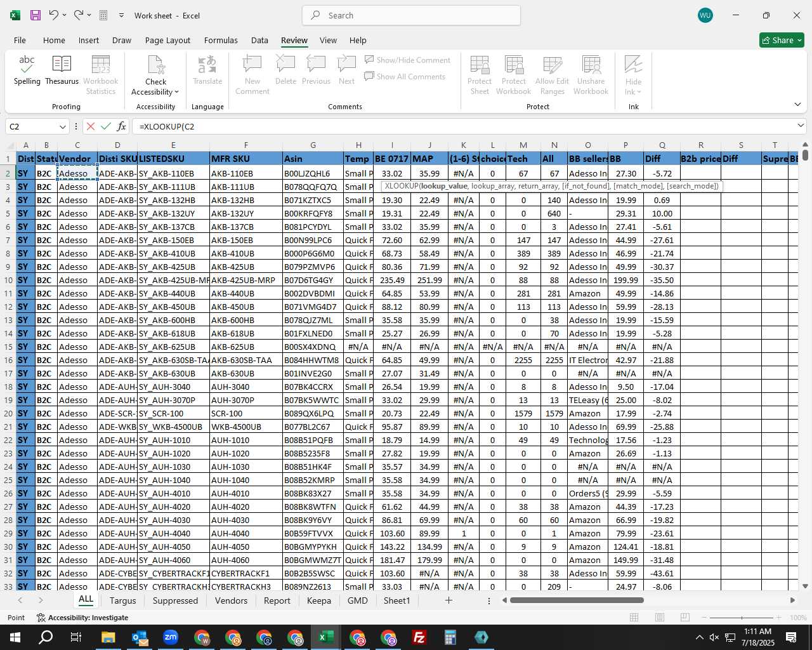The height and width of the screenshot is (650, 812).
Task: Go to Next comment
Action: click(x=346, y=70)
